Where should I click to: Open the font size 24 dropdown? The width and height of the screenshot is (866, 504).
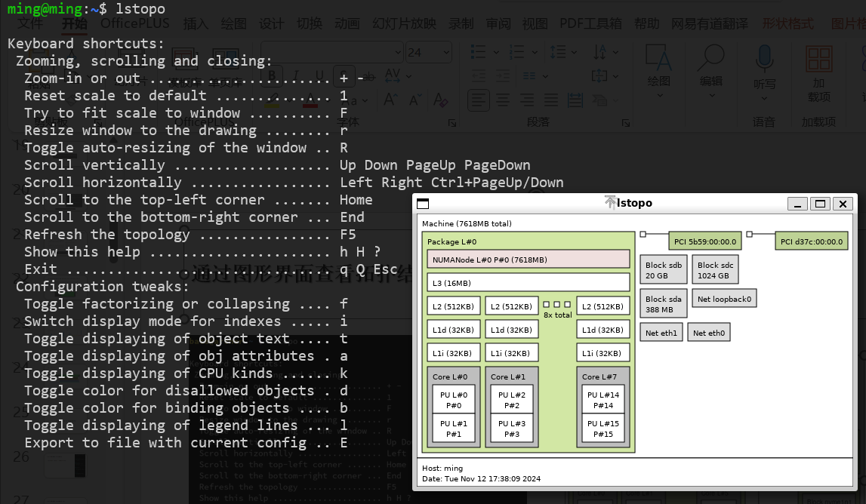click(445, 53)
